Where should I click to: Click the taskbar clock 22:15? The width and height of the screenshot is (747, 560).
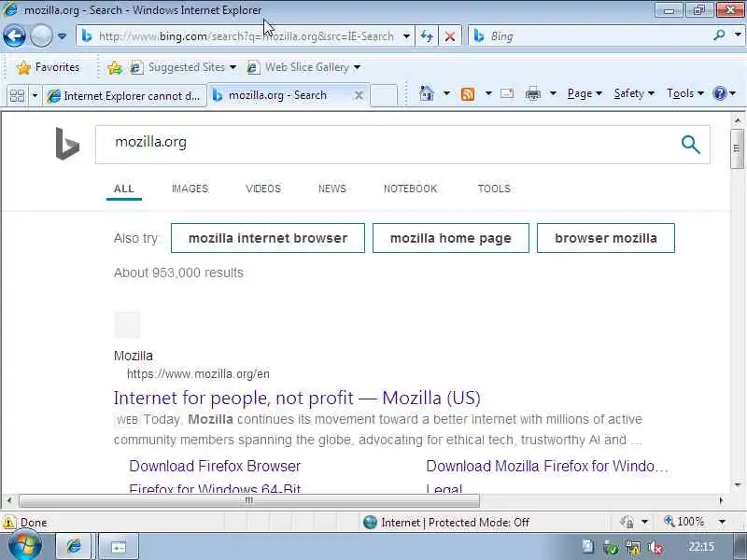701,547
